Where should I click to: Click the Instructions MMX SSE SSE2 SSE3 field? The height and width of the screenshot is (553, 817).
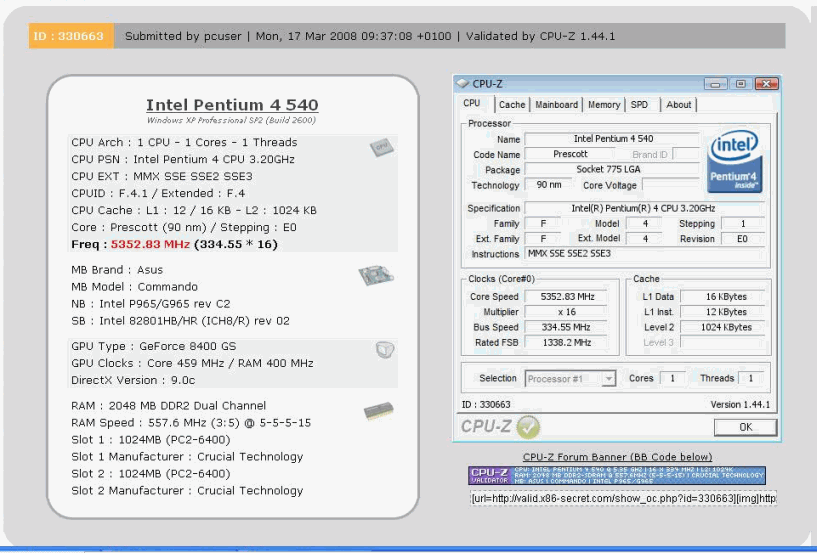644,254
